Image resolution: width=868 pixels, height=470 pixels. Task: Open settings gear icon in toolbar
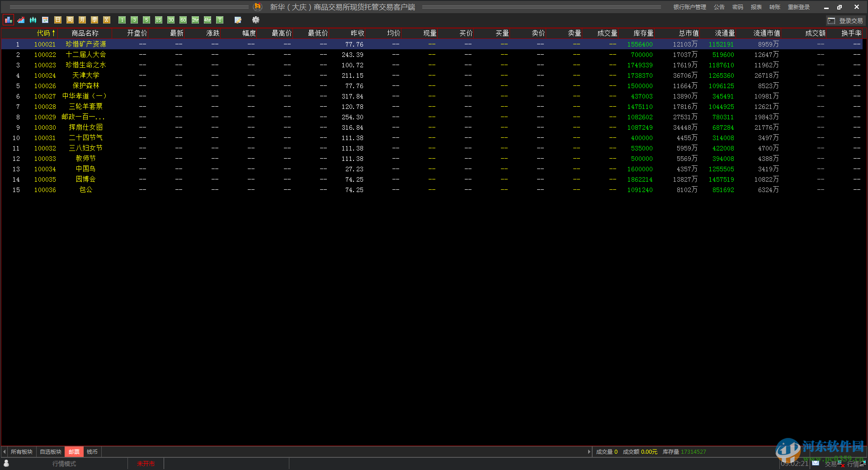[x=256, y=20]
